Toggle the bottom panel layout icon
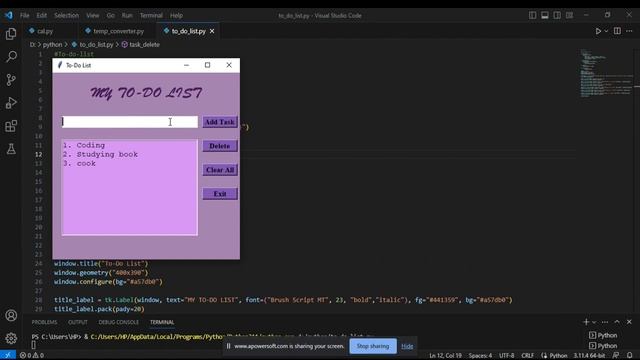 [545, 15]
